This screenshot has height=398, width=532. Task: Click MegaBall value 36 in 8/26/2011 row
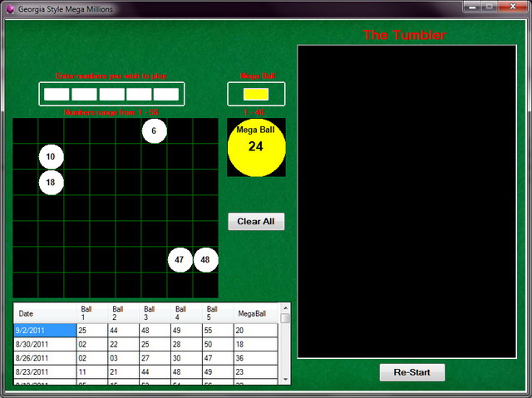(x=256, y=358)
